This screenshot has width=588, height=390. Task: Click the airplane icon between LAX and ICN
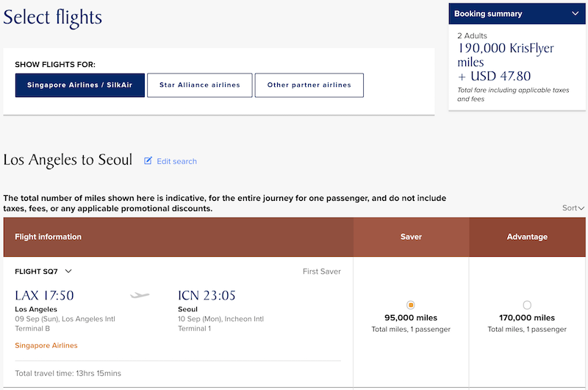coord(140,296)
